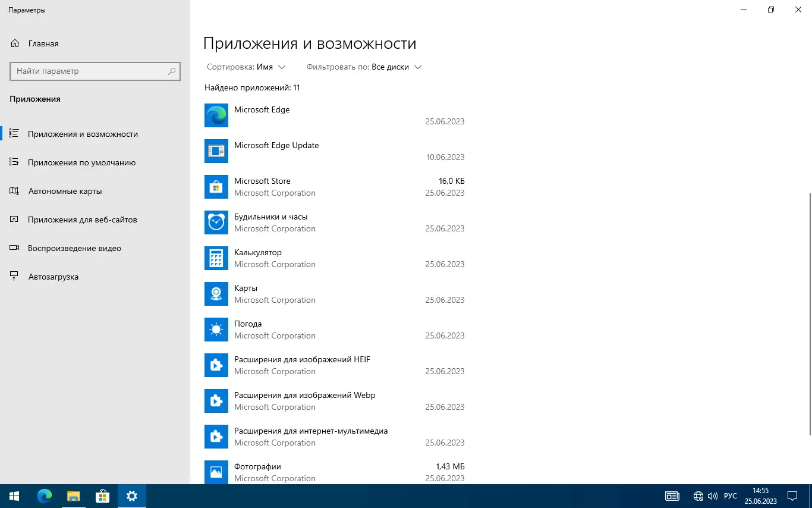
Task: Click the Калькулятор app icon
Action: point(216,258)
